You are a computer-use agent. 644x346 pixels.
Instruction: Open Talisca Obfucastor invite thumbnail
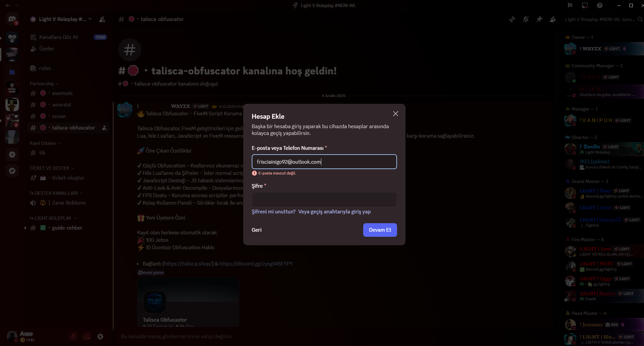155,302
